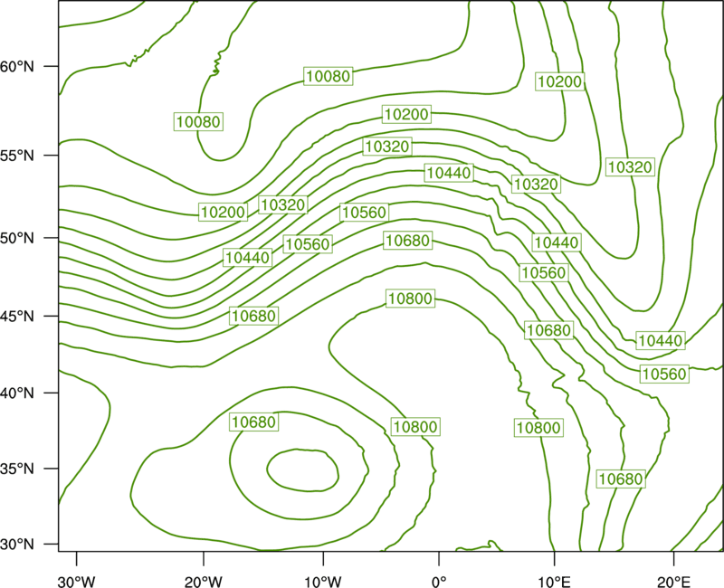Screen dimensions: 724x588
Task: Select the 45°N latitude axis label
Action: tap(17, 317)
